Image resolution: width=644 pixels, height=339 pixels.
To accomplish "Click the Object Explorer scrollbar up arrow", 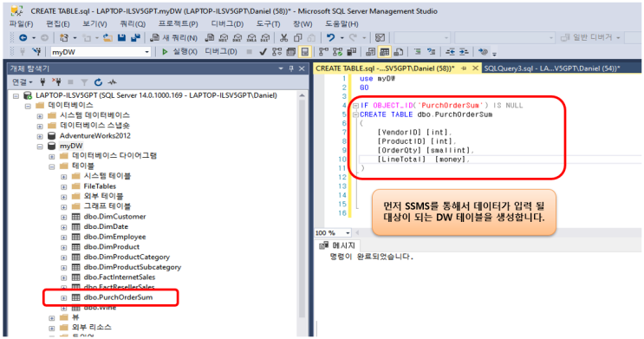I will 302,95.
